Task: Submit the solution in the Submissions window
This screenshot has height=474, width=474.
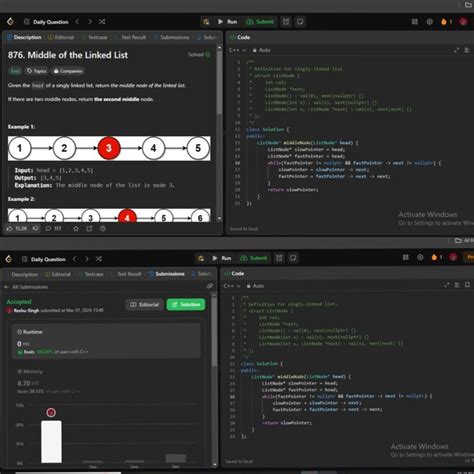Action: (254, 258)
